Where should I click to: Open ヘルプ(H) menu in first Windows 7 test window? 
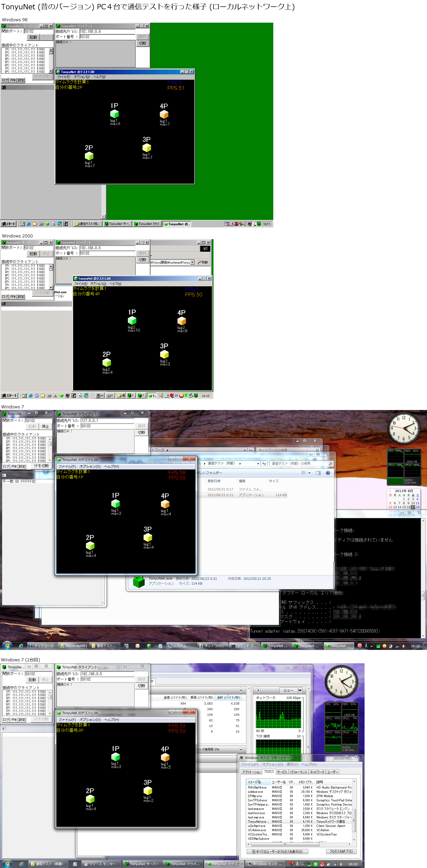pyautogui.click(x=111, y=466)
